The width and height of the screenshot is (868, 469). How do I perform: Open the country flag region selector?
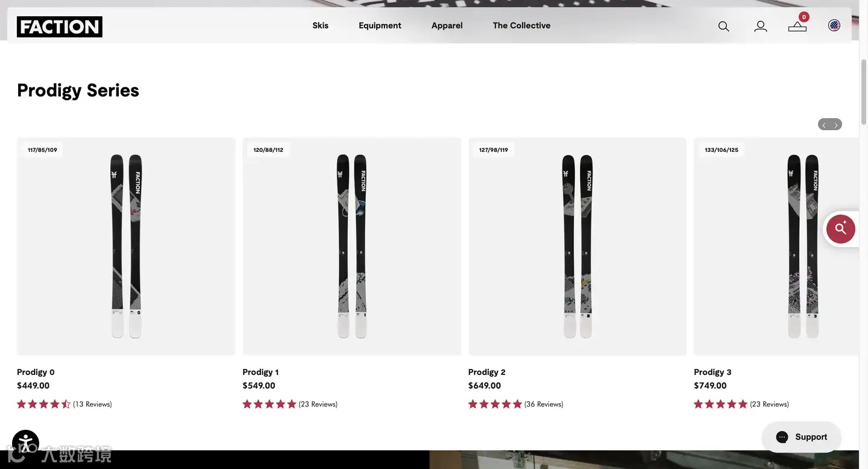click(x=834, y=25)
